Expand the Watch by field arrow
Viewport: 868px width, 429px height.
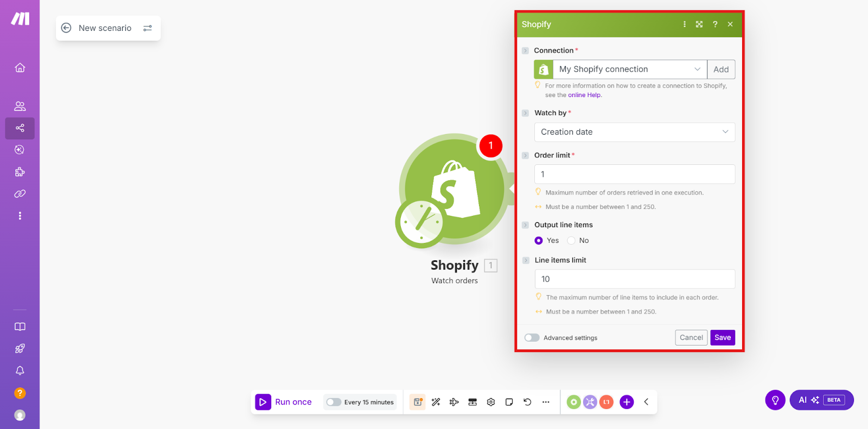pos(525,113)
